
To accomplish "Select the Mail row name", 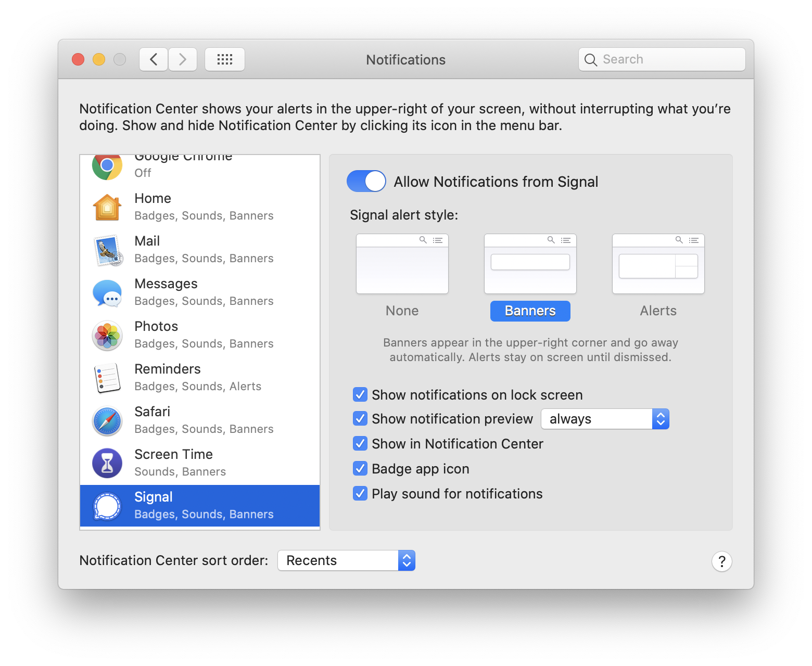I will click(x=147, y=241).
